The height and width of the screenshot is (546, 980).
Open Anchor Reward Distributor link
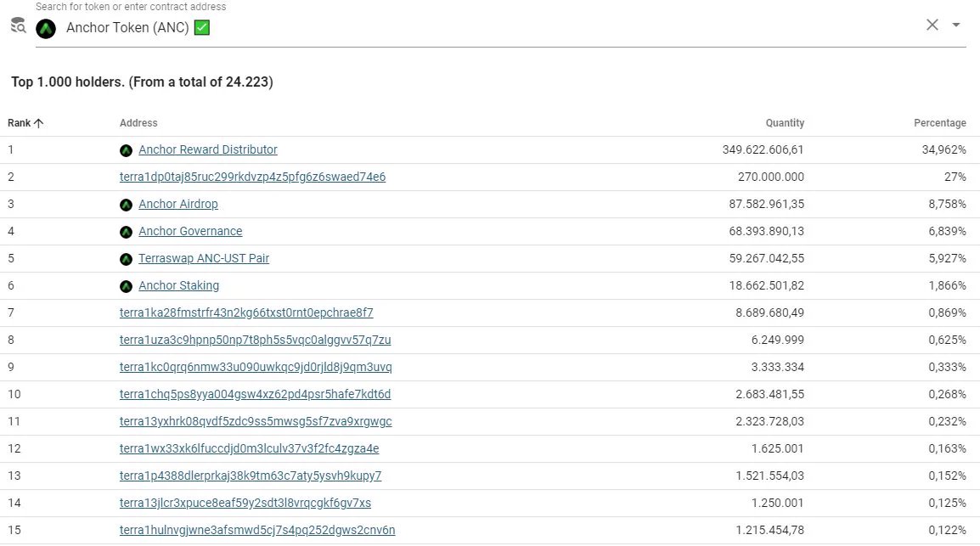(208, 150)
